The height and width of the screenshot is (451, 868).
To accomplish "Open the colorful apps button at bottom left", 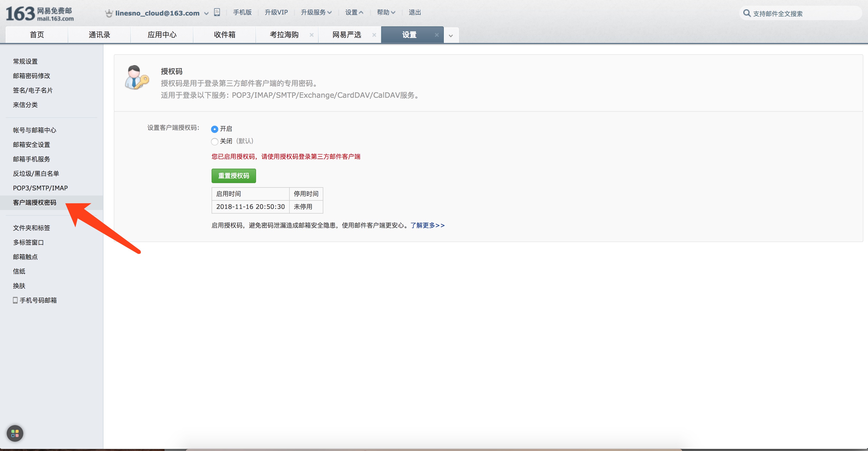I will (15, 433).
